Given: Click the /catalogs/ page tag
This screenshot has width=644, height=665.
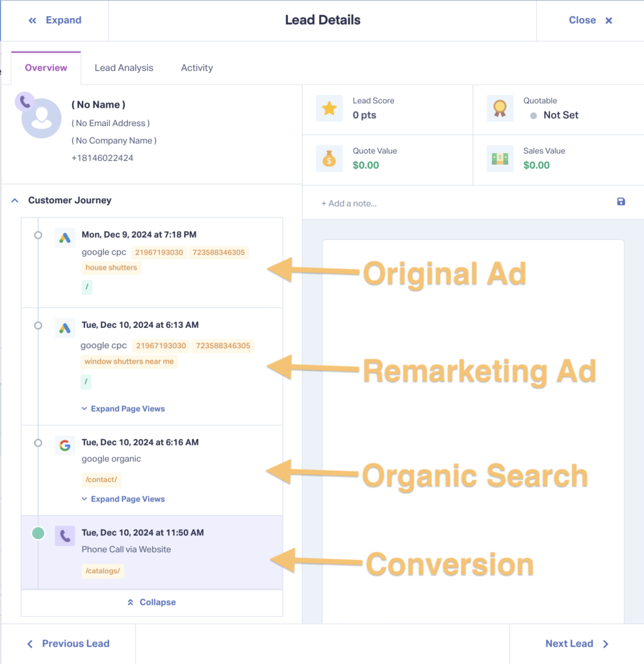Looking at the screenshot, I should point(103,571).
